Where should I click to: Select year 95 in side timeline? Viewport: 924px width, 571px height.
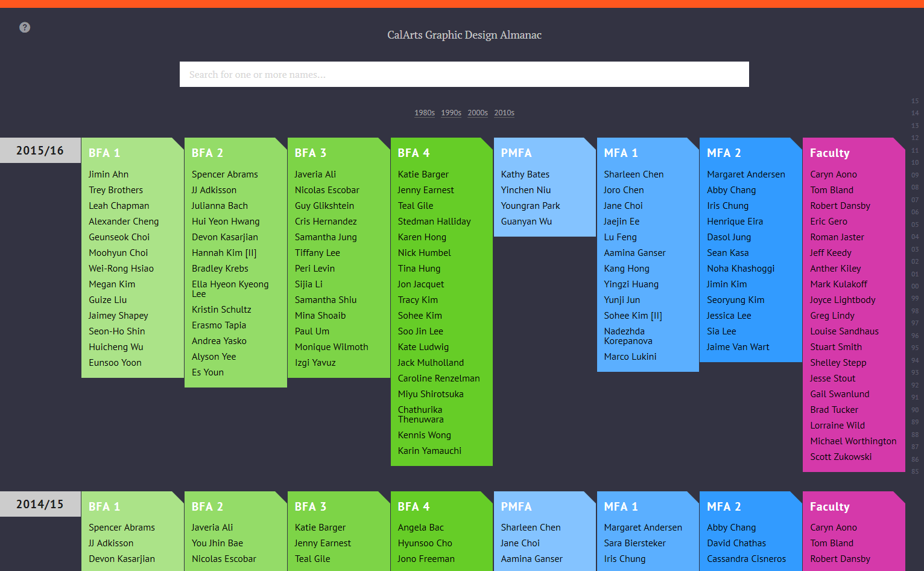pyautogui.click(x=915, y=348)
